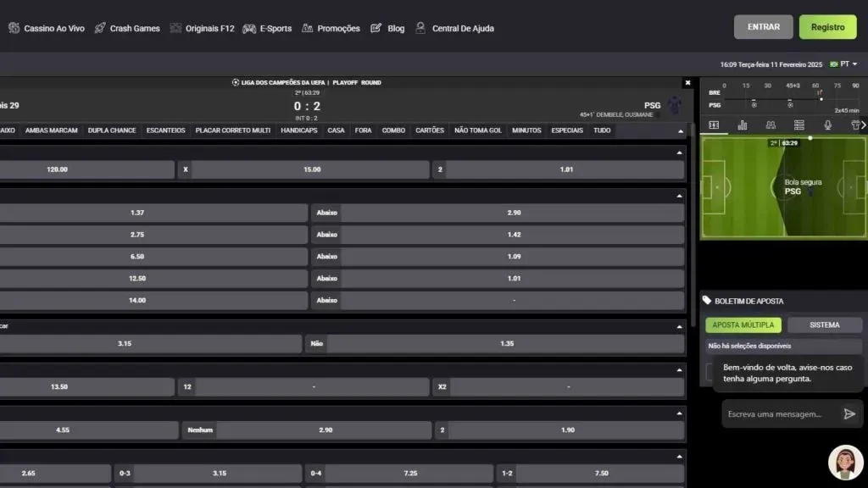Switch to the SISTEMA bet tab
Screen dimensions: 868x488
click(x=825, y=324)
